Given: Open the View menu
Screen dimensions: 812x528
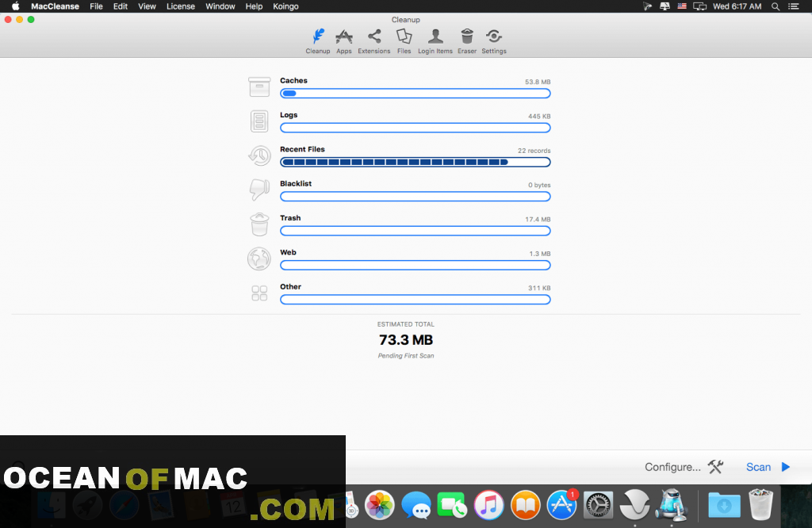Looking at the screenshot, I should [147, 6].
